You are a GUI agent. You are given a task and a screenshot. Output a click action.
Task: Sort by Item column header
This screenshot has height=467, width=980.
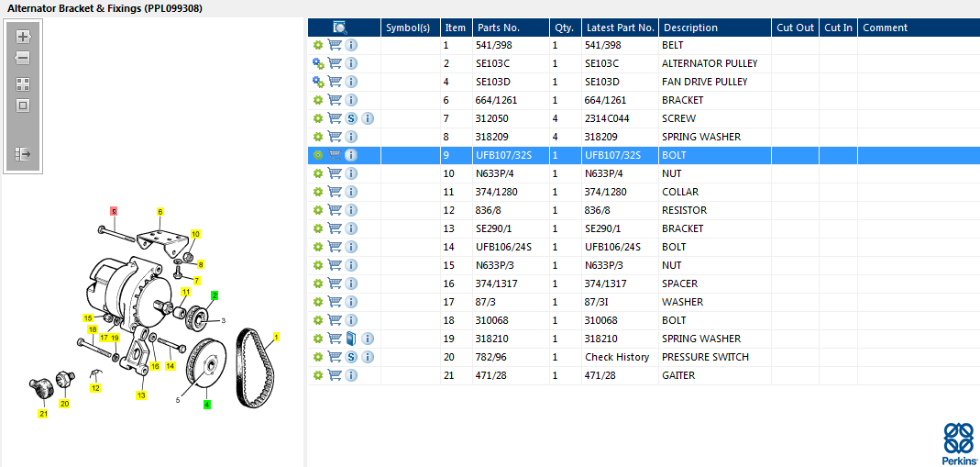click(x=457, y=28)
